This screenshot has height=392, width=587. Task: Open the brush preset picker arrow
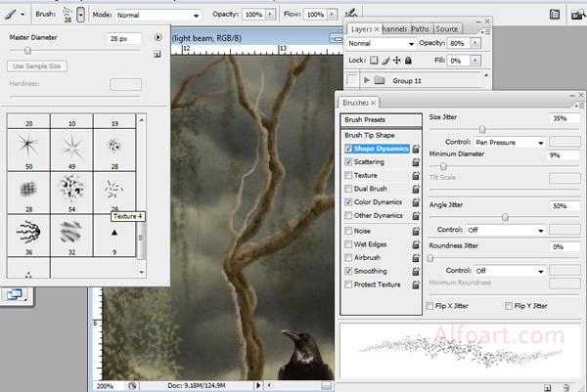(x=80, y=16)
